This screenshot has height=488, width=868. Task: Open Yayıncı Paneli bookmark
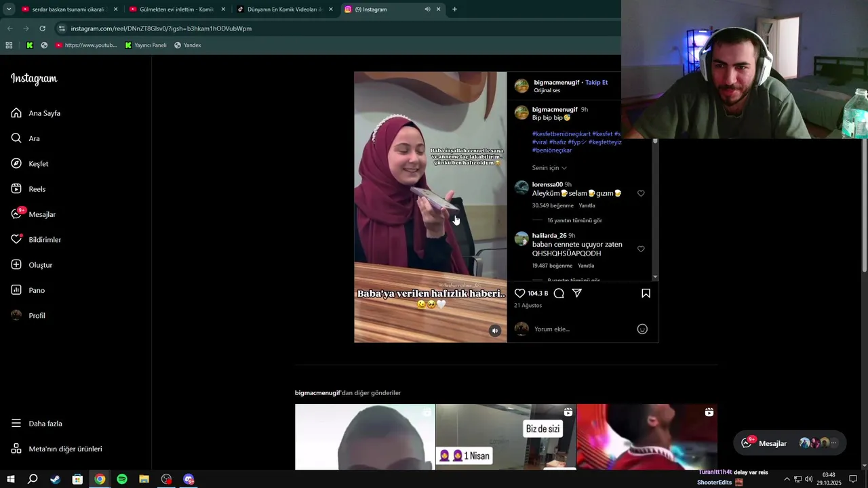coord(146,45)
